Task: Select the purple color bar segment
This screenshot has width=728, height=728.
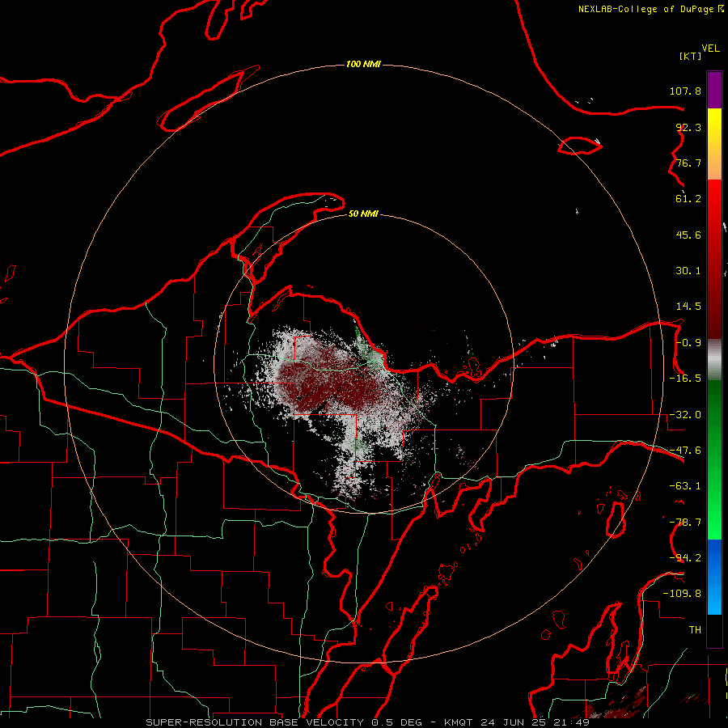Action: click(x=714, y=90)
